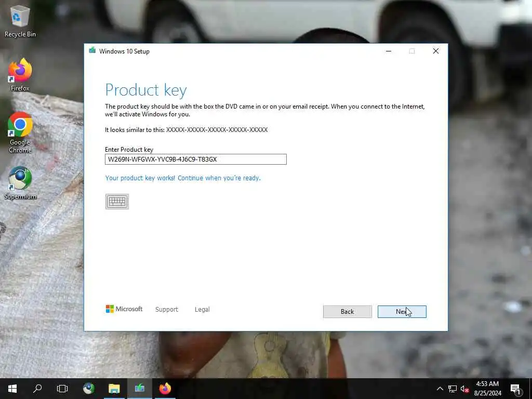
Task: Open the Support link
Action: [x=167, y=310]
